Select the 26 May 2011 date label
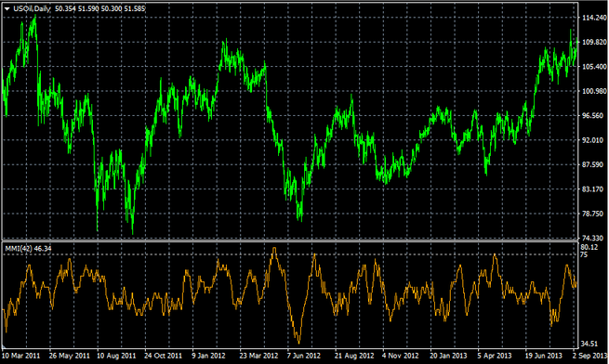This screenshot has width=609, height=364. pos(70,356)
